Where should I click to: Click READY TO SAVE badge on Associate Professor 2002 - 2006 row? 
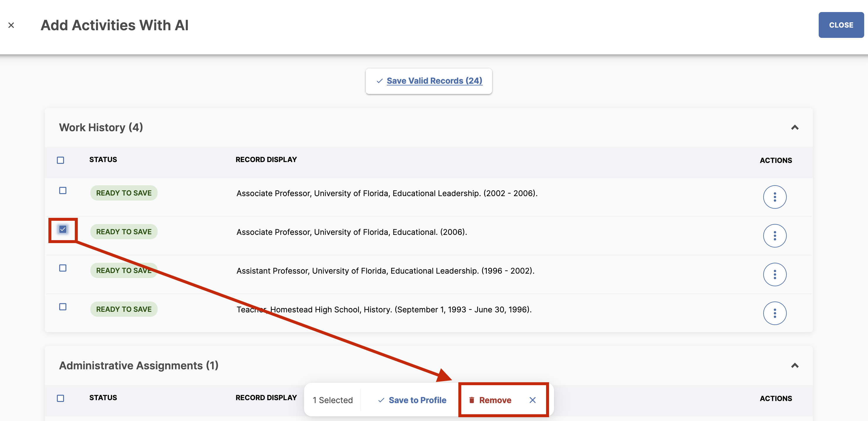coord(124,193)
